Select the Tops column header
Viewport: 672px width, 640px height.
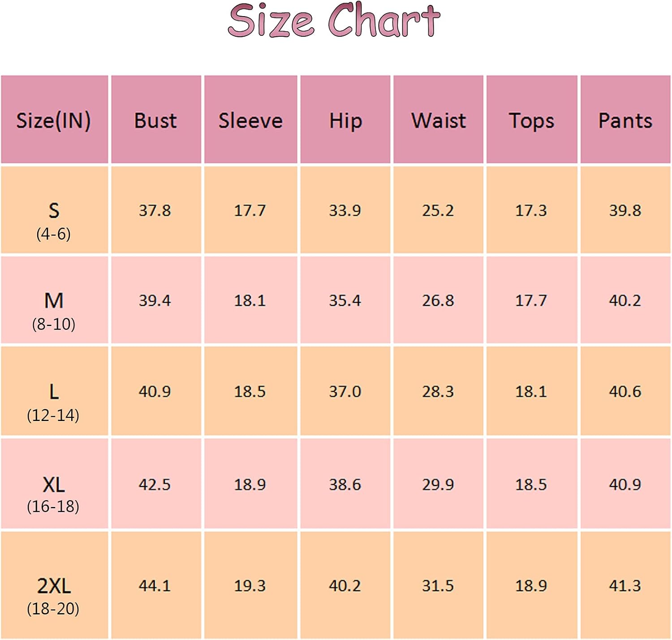(x=532, y=120)
